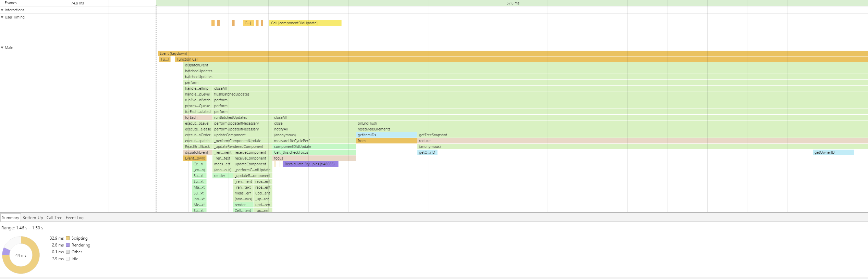Select the Me...xt green bar
This screenshot has width=868, height=279.
point(199,205)
